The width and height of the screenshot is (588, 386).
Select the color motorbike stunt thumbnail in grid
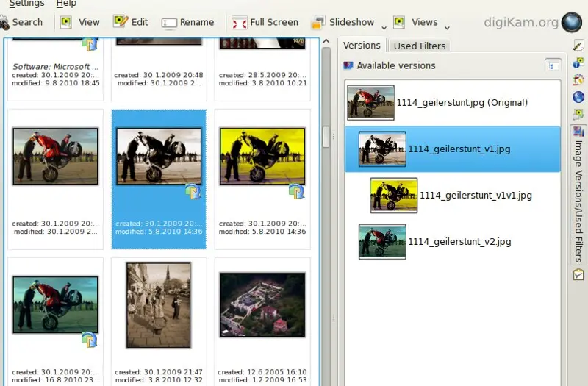[56, 156]
